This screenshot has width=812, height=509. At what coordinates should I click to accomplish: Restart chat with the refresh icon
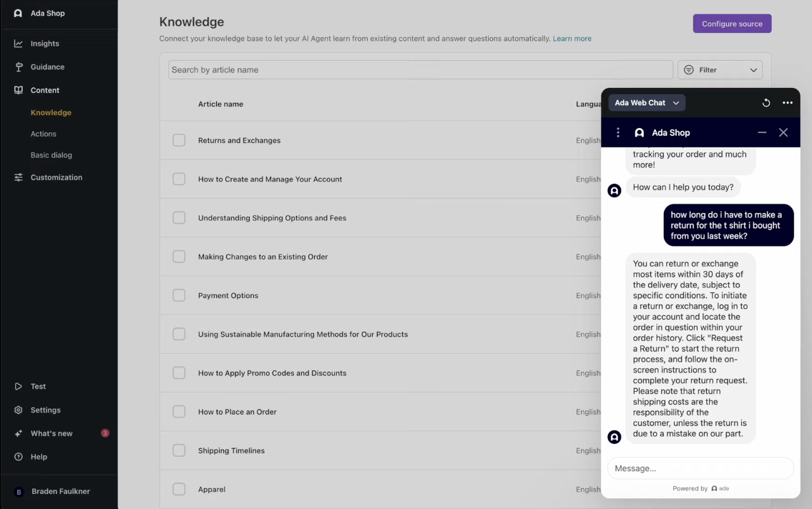click(x=766, y=103)
